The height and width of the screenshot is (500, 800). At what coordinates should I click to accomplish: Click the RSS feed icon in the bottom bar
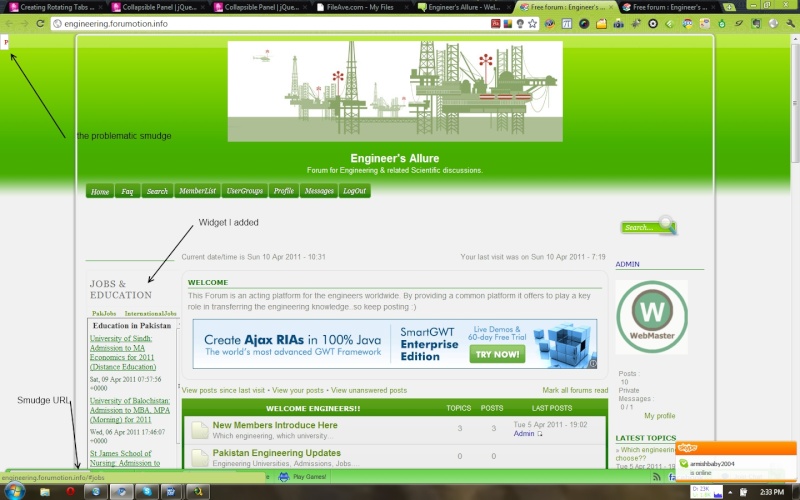coord(657,477)
